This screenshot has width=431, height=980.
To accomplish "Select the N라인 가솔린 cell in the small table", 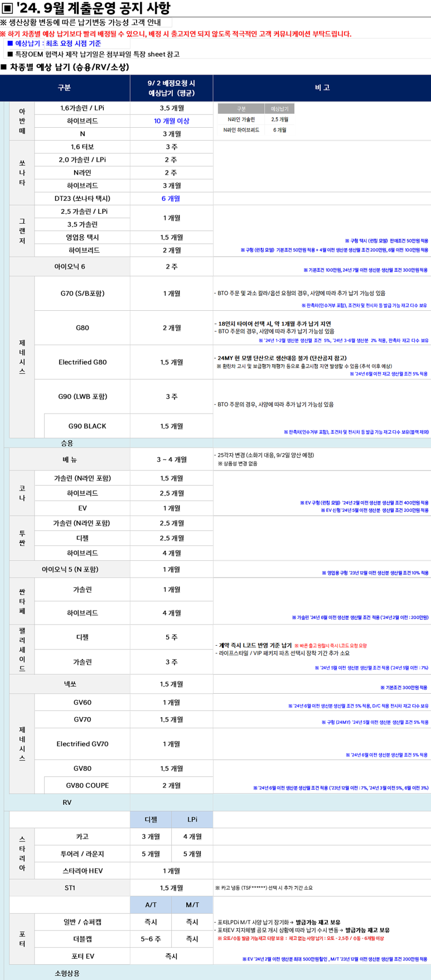I will click(x=241, y=119).
